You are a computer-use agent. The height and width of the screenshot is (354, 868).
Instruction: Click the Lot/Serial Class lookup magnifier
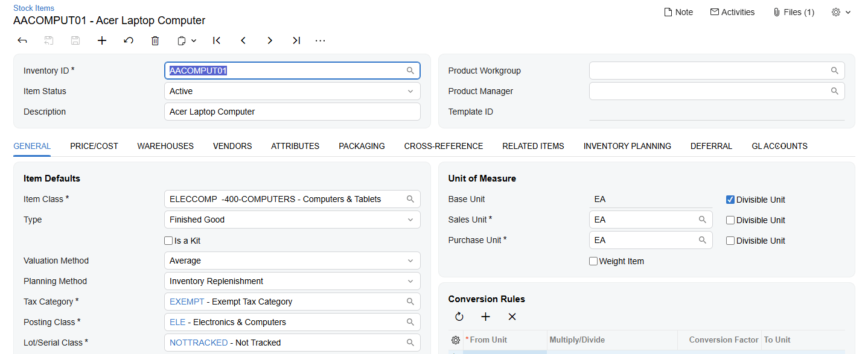pos(410,343)
